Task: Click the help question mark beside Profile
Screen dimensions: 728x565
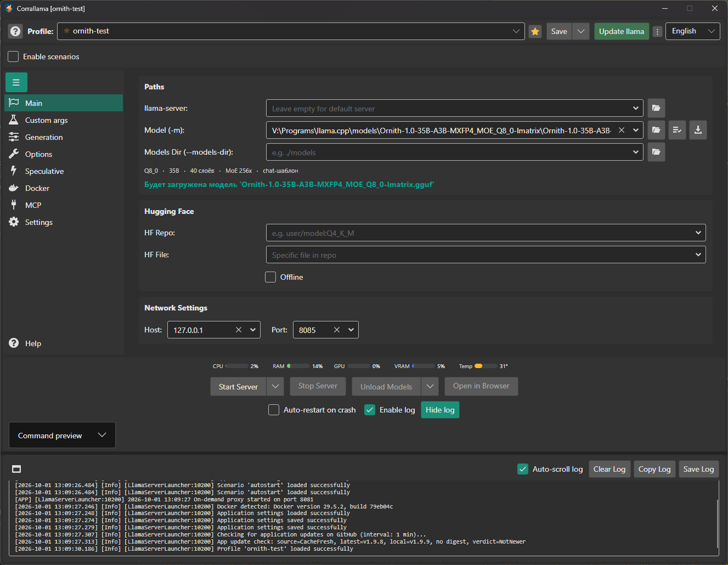Action: pos(15,31)
